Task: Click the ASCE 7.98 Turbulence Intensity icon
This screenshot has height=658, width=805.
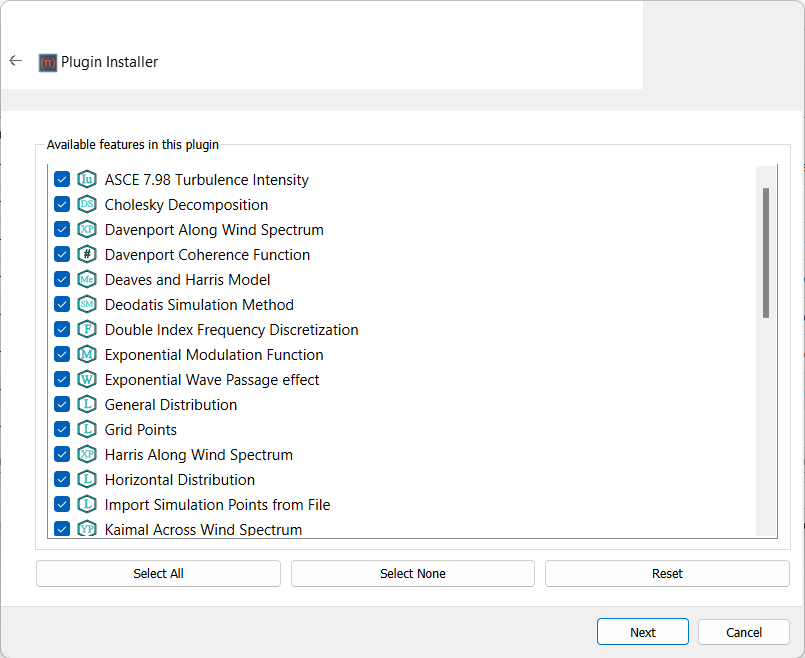Action: tap(87, 180)
